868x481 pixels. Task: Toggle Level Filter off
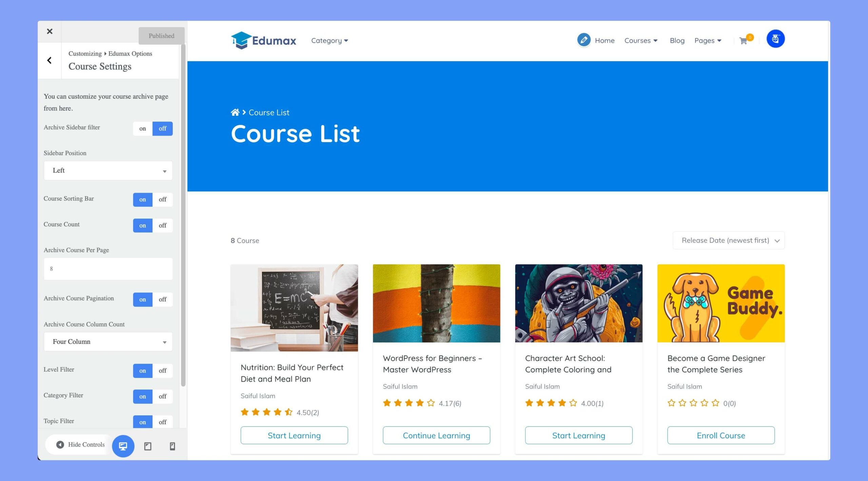click(162, 370)
